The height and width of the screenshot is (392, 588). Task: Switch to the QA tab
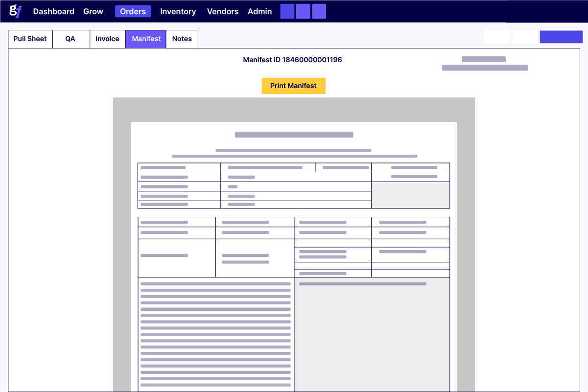click(71, 39)
